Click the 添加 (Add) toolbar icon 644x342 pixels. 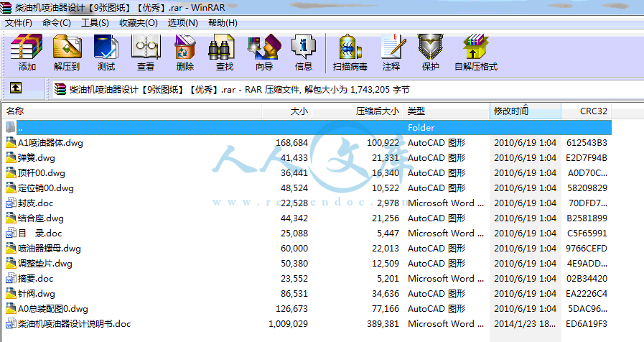(27, 47)
